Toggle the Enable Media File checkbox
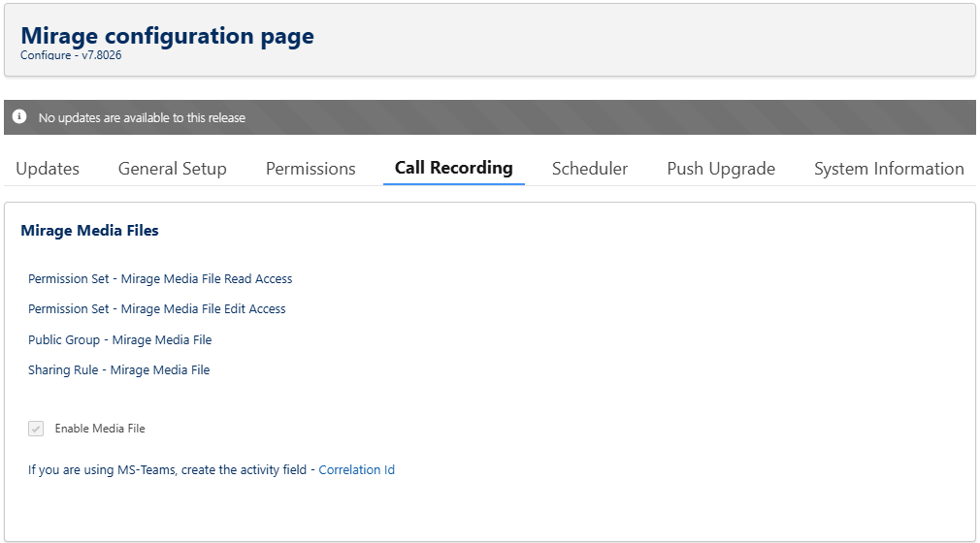The width and height of the screenshot is (980, 543). coord(36,429)
